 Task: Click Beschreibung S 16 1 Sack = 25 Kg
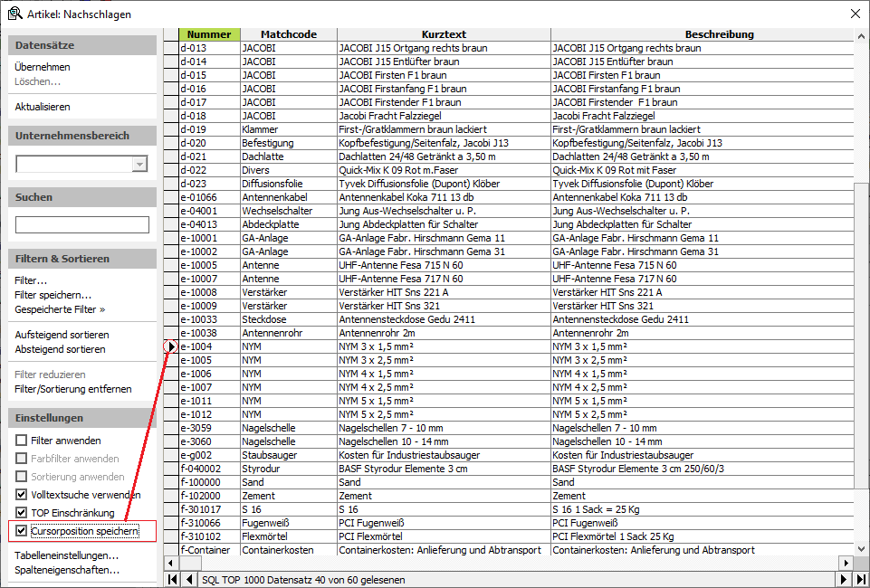coord(703,509)
